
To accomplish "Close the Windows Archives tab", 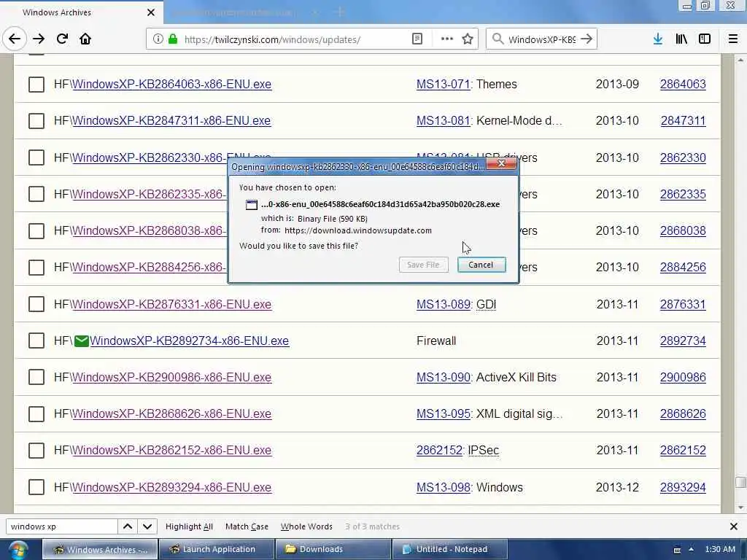I will [151, 12].
